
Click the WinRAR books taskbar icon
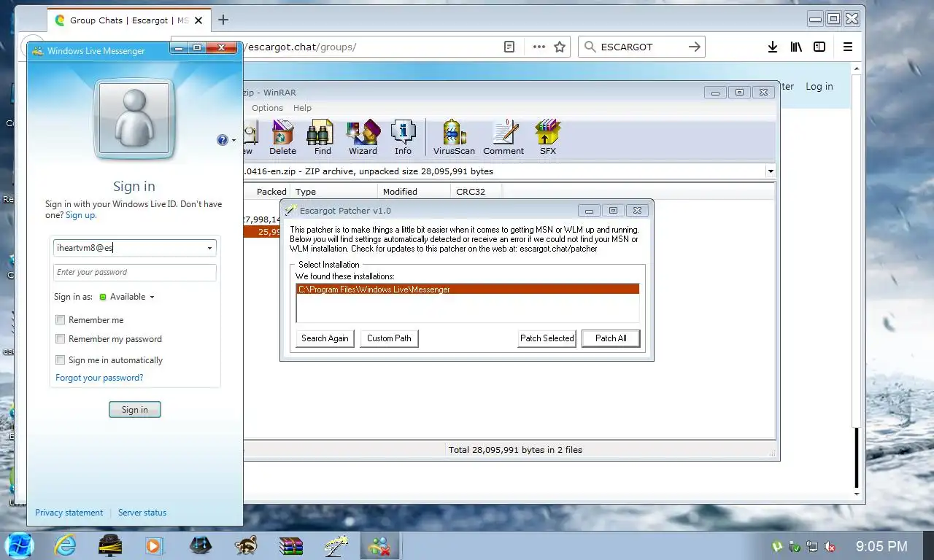point(291,545)
